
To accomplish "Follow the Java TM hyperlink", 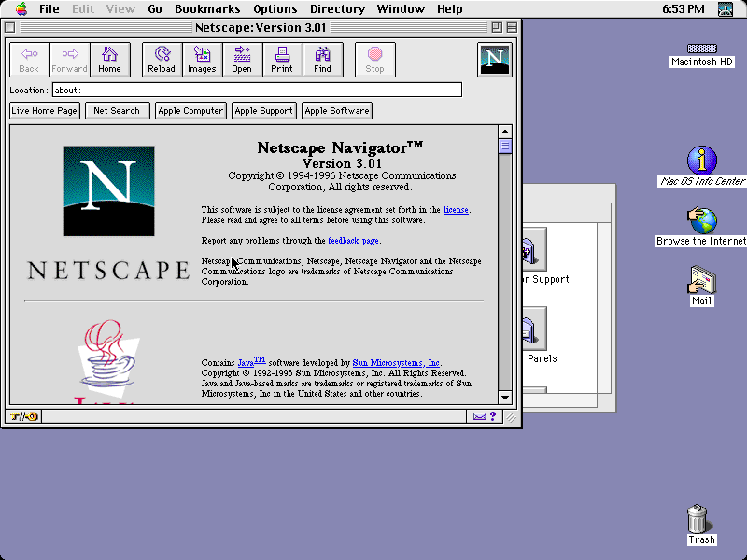I will [251, 361].
